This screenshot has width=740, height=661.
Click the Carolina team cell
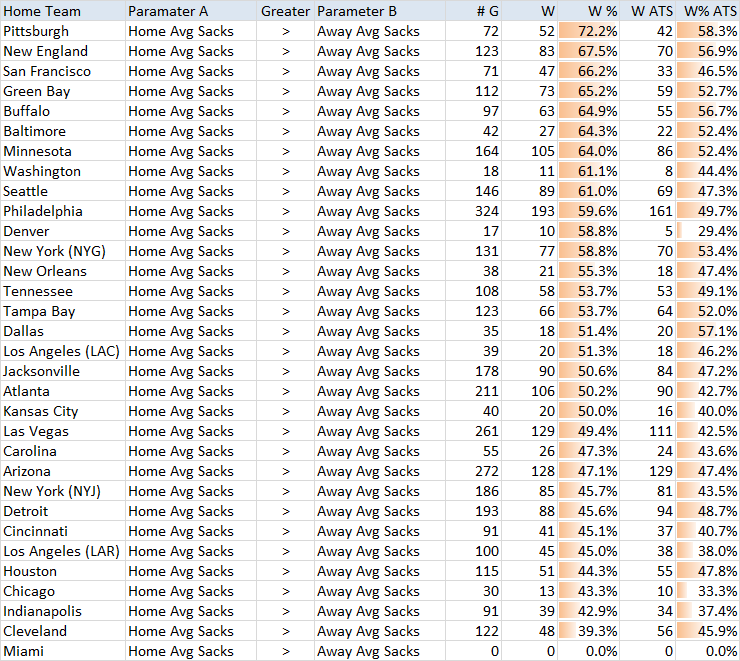63,451
